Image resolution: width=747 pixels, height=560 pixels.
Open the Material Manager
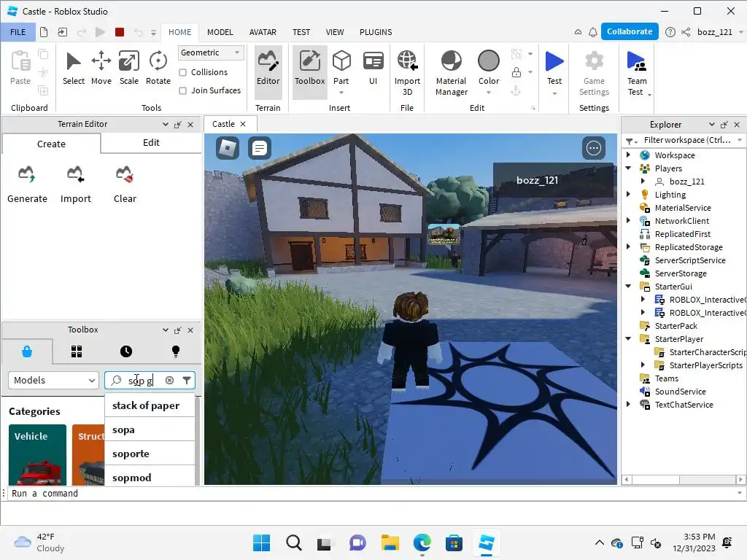[x=451, y=73]
